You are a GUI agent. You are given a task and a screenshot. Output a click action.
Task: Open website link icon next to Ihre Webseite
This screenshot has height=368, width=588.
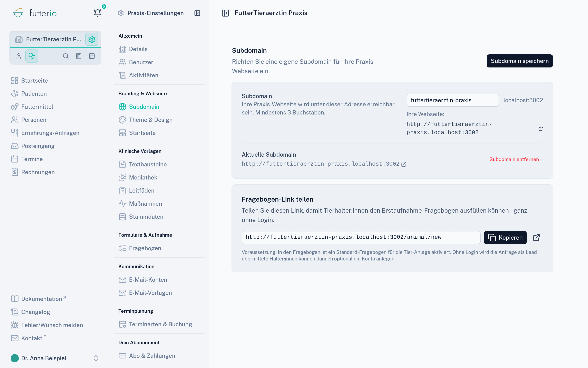540,129
